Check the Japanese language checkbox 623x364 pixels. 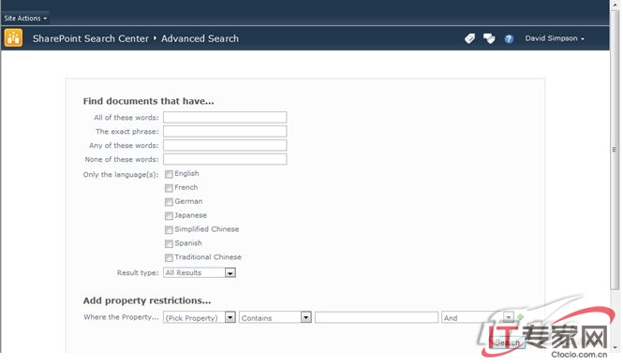coord(169,215)
